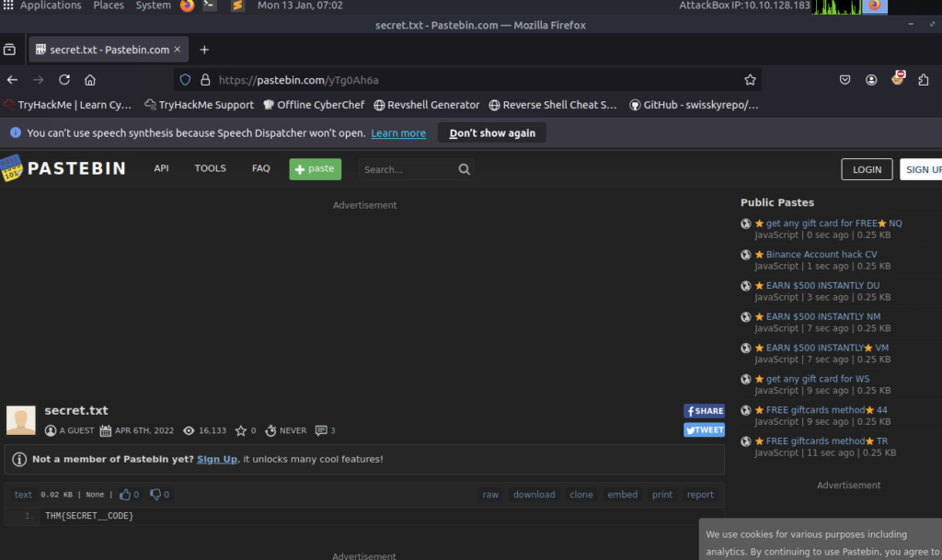
Task: Launch the terminal from the top panel
Action: point(209,6)
